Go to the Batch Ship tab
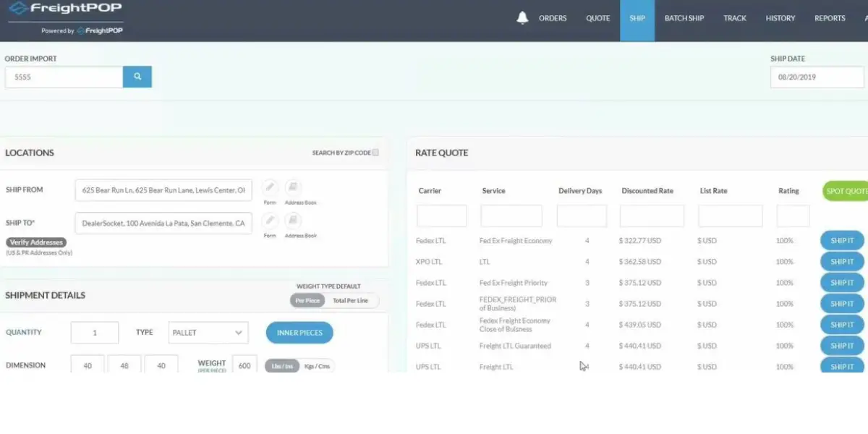The image size is (868, 434). 684,19
